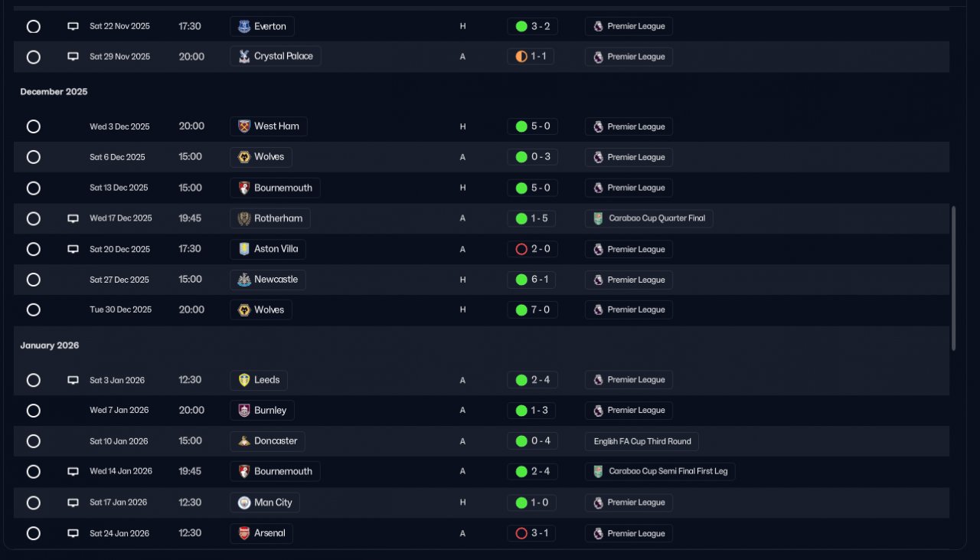
Task: Click the vertical scrollbar thumb of fixtures list
Action: [953, 278]
